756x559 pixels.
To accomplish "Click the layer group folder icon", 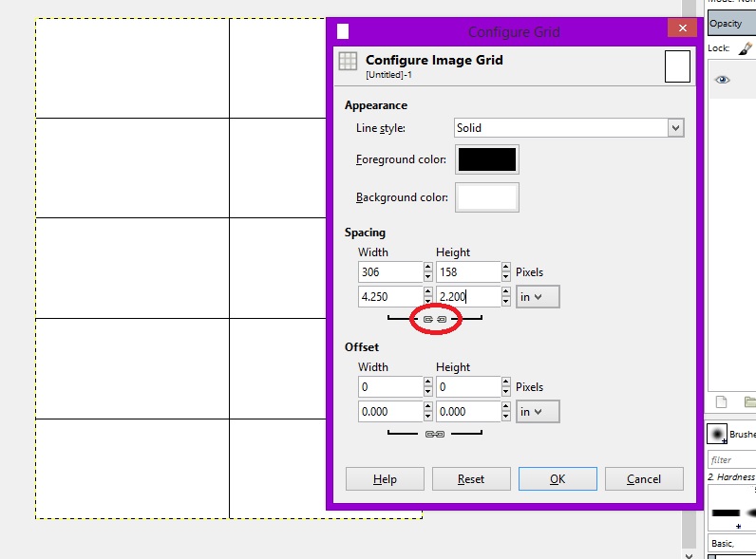I will 750,401.
